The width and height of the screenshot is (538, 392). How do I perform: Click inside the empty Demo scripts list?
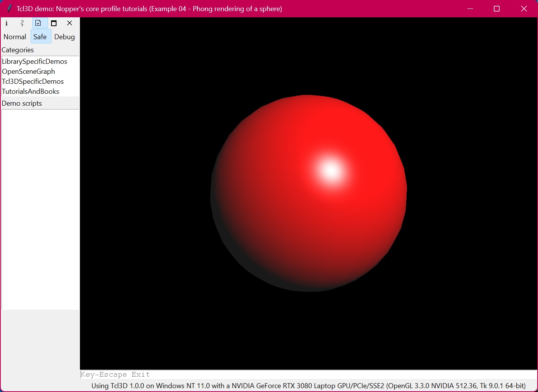pyautogui.click(x=40, y=209)
